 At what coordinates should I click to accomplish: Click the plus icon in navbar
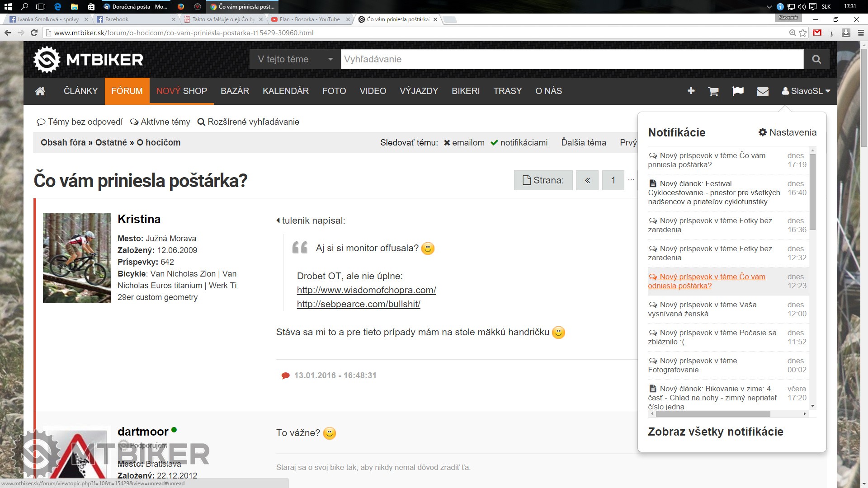tap(691, 91)
